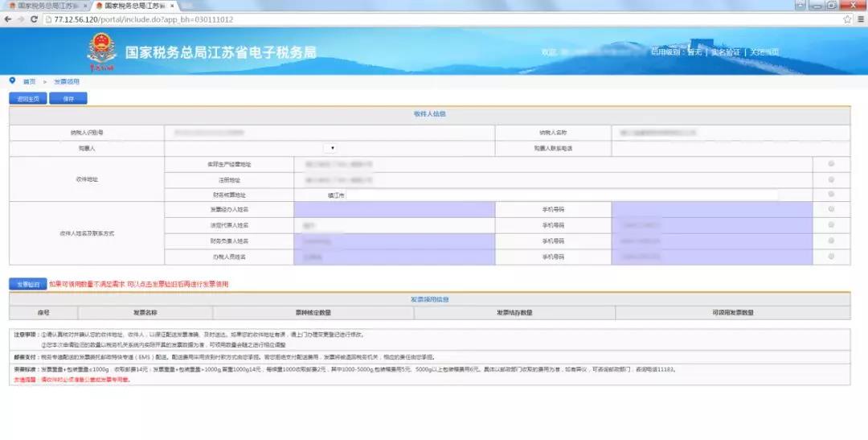Click the browser back arrow
868x440 pixels.
(x=8, y=19)
